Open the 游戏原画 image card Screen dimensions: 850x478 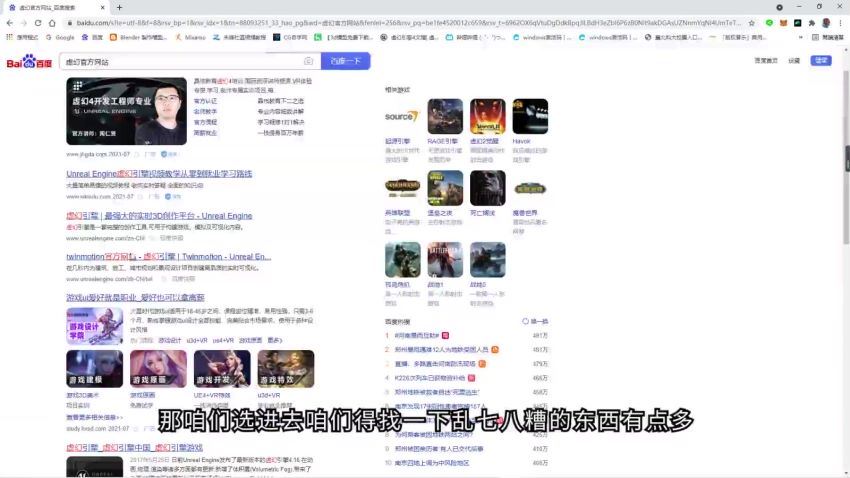(158, 369)
